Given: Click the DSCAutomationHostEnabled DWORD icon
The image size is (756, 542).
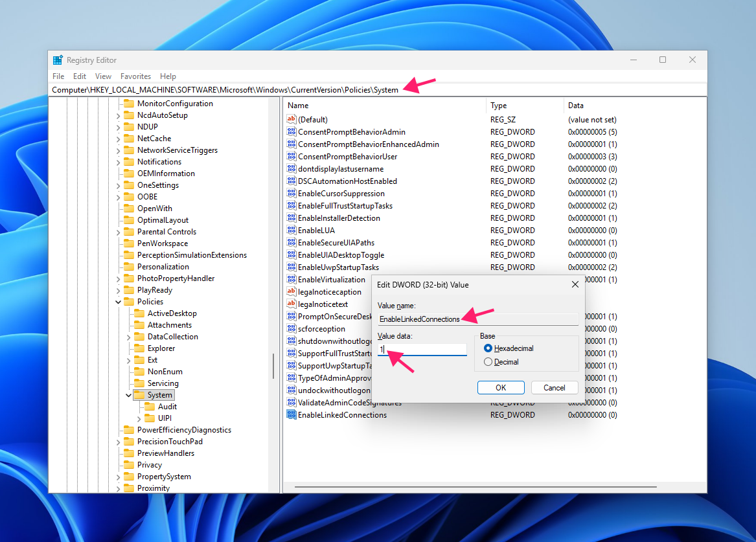Looking at the screenshot, I should [292, 181].
